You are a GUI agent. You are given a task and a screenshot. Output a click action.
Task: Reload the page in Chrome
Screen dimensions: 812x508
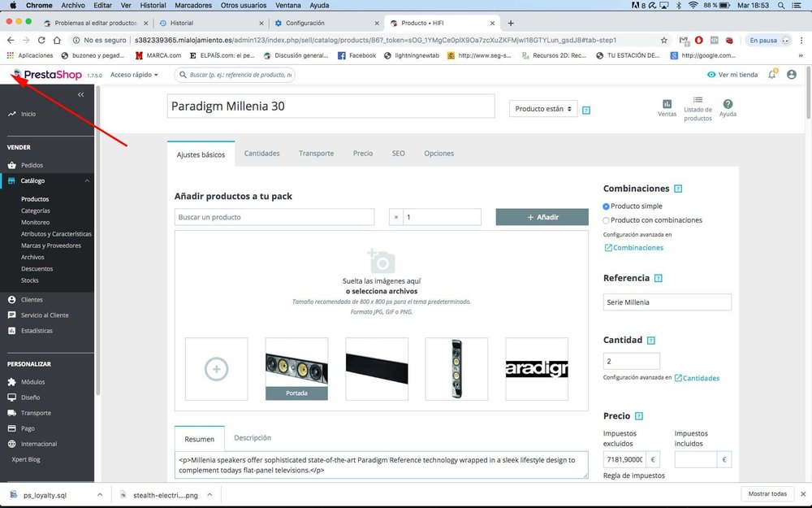pos(41,40)
